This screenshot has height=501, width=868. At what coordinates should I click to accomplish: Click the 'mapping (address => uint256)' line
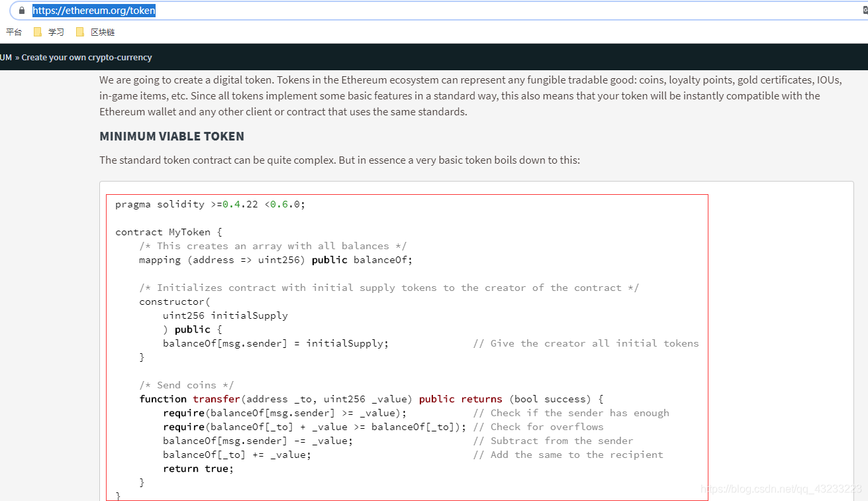tap(275, 260)
